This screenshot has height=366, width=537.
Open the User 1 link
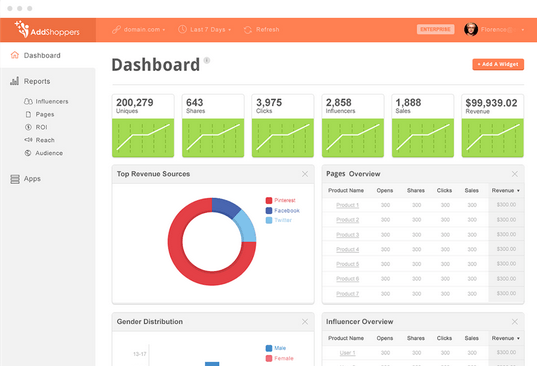[x=347, y=353]
